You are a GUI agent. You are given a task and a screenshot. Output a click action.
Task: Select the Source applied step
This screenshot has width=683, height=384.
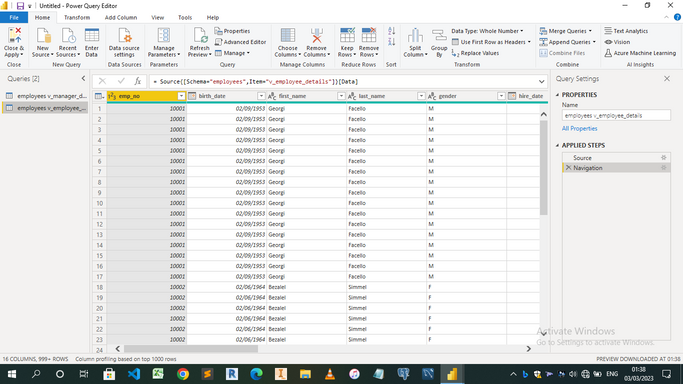click(x=616, y=158)
